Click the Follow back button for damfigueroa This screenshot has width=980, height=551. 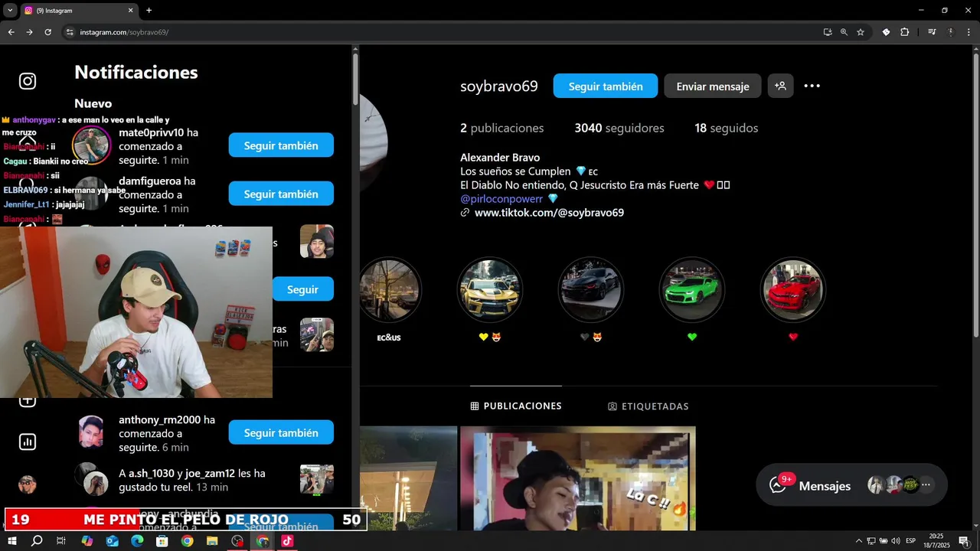coord(281,194)
